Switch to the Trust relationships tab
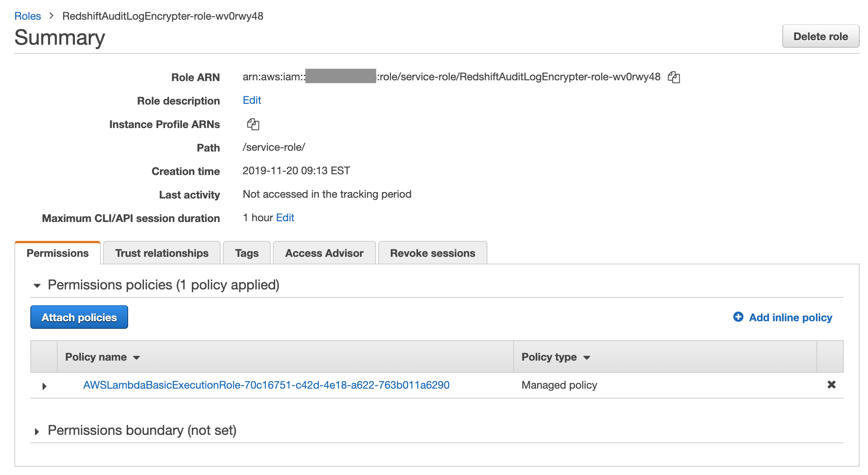Screen dimensions: 868x475 (x=162, y=253)
